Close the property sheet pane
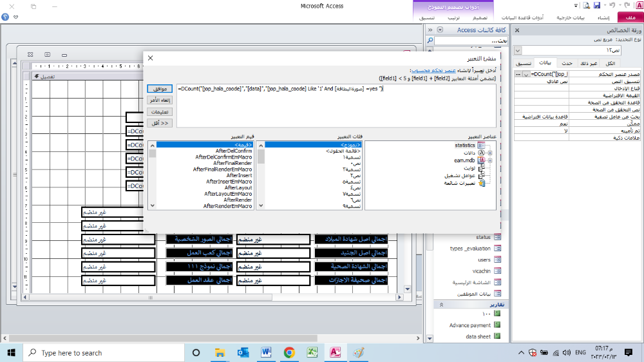The height and width of the screenshot is (362, 644). pyautogui.click(x=517, y=30)
